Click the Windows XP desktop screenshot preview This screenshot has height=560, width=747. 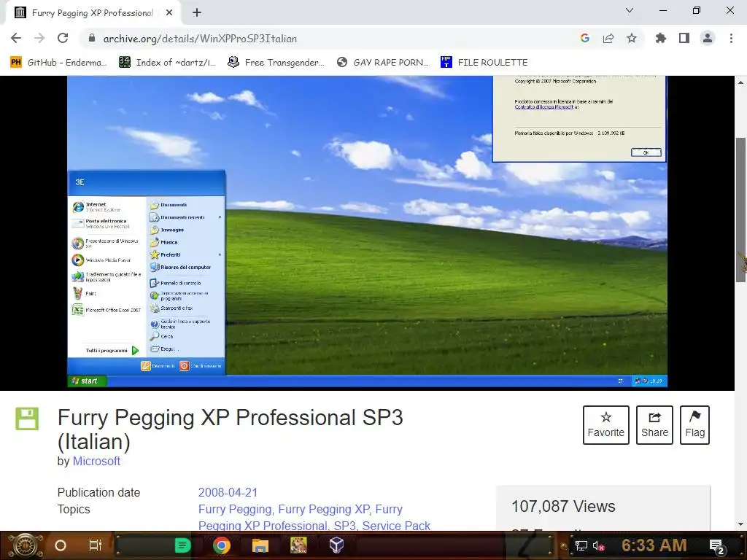pyautogui.click(x=367, y=231)
